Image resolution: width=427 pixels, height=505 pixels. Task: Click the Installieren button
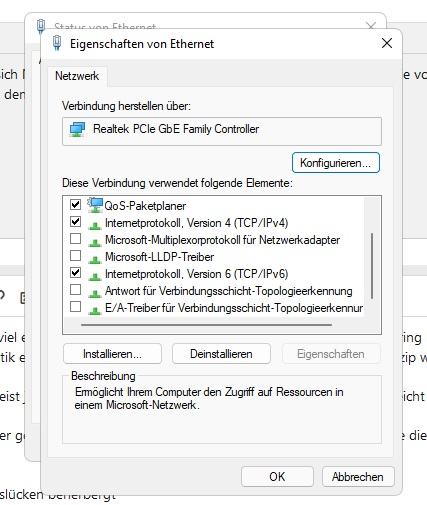click(112, 354)
